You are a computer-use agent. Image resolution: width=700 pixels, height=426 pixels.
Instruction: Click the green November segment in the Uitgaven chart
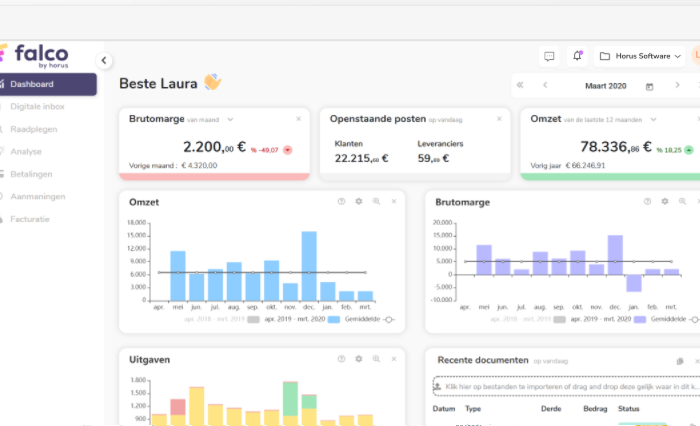[290, 399]
